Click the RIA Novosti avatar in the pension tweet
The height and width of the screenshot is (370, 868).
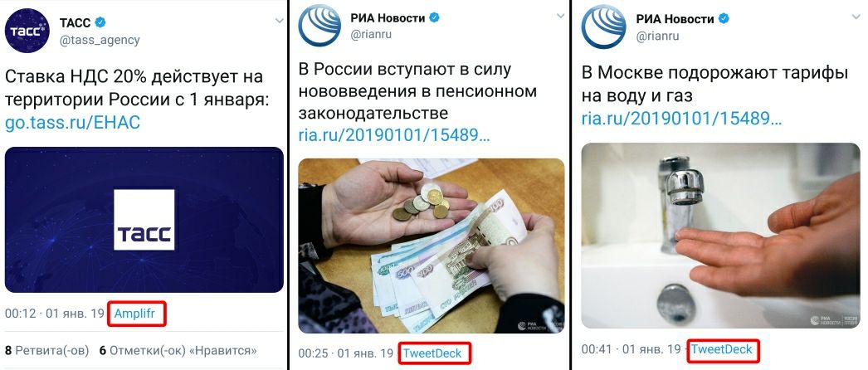coord(320,25)
